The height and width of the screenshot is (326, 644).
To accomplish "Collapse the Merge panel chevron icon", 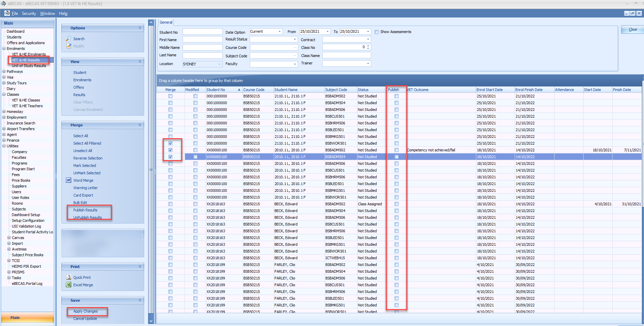I will point(140,125).
